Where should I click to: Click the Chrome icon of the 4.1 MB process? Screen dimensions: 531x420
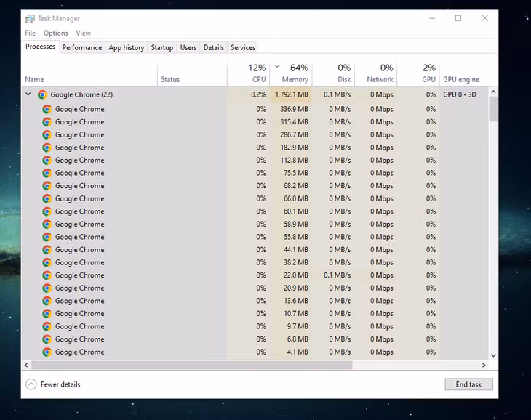click(47, 352)
